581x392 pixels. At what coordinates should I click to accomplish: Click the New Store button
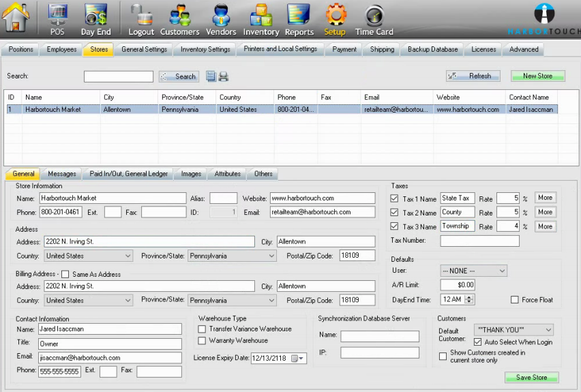tap(537, 76)
